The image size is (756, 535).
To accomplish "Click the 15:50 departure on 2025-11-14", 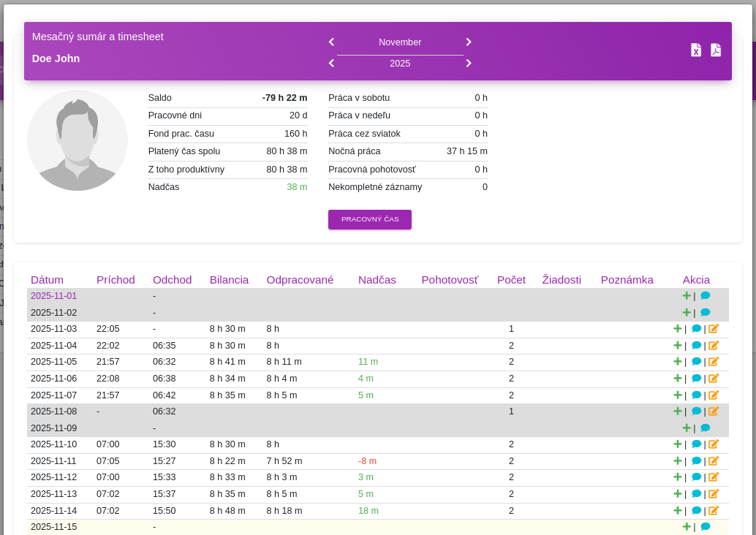I will (x=165, y=511).
